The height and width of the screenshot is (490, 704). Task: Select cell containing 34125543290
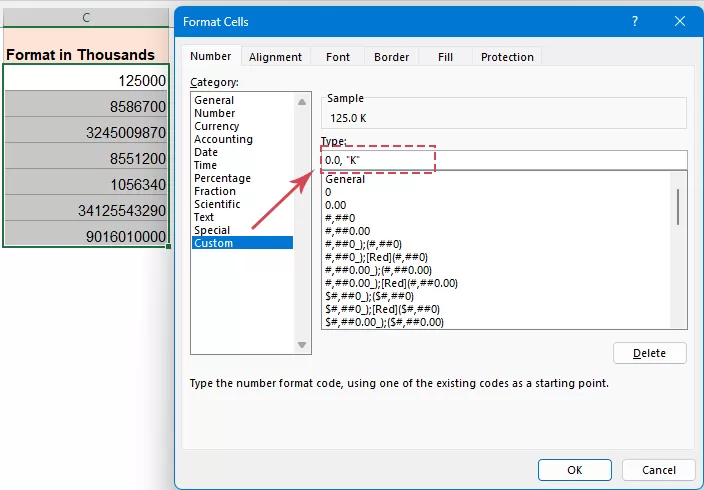pyautogui.click(x=86, y=208)
